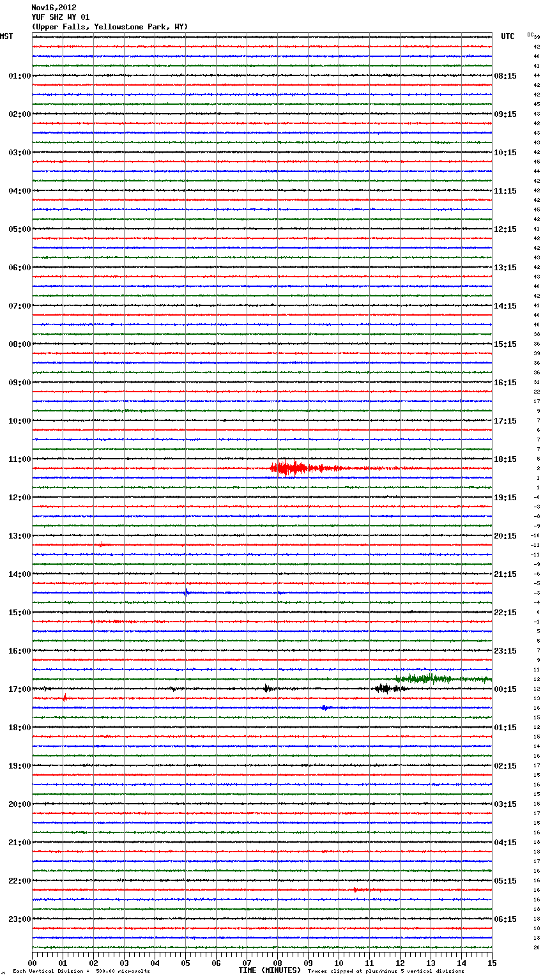543x980 pixels.
Task: Click the 14:15 UTC time label
Action: pos(505,306)
